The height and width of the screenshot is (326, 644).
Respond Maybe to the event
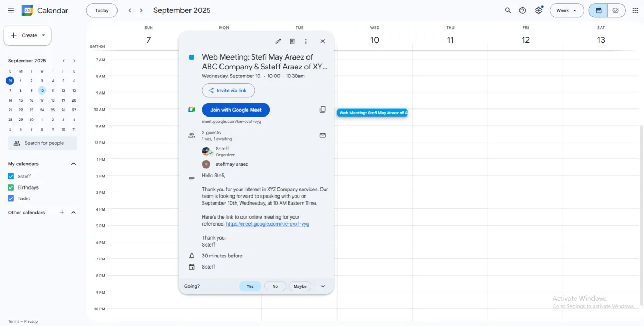[x=301, y=286]
